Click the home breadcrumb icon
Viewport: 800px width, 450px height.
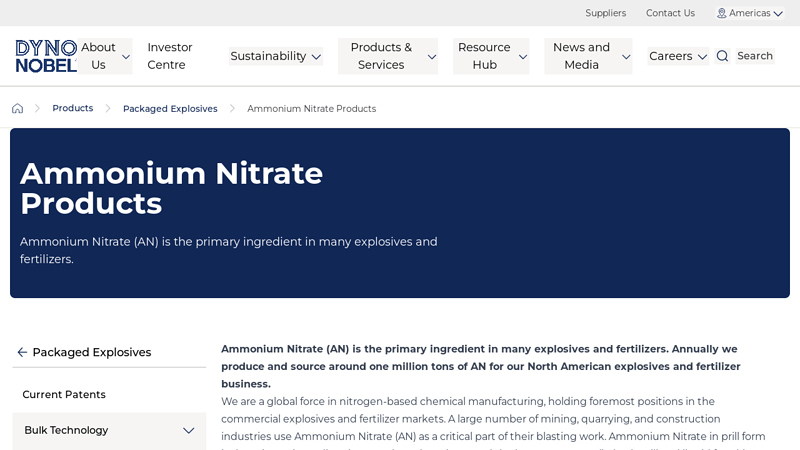click(x=17, y=108)
